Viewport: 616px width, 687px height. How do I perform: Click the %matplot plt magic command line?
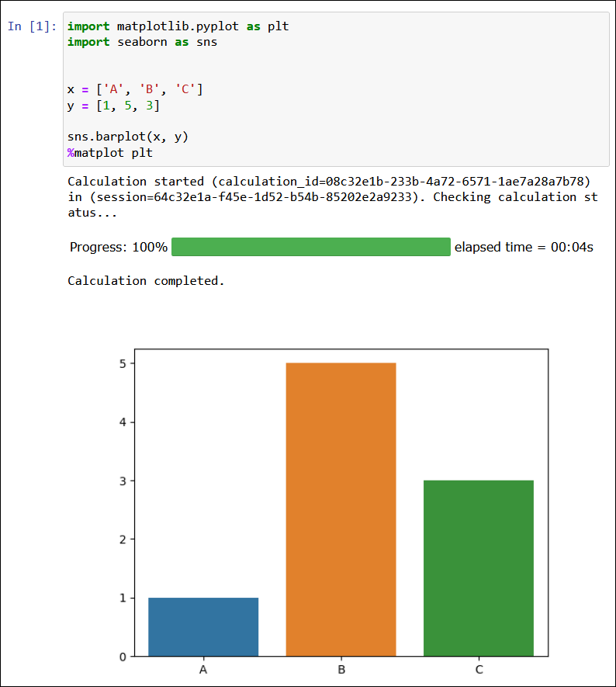click(x=109, y=153)
